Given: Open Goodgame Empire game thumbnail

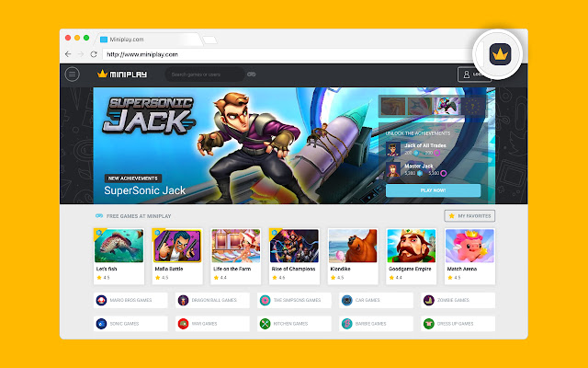Looking at the screenshot, I should point(412,246).
